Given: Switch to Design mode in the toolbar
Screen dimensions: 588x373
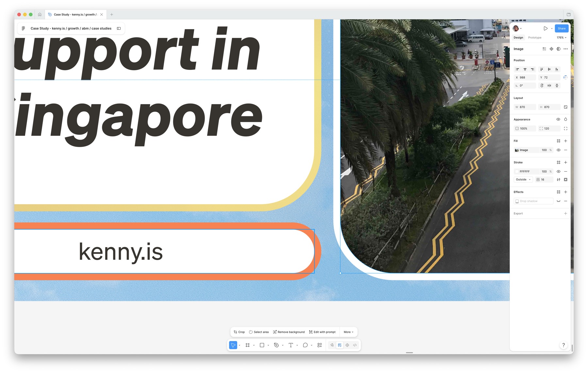Looking at the screenshot, I should (340, 345).
